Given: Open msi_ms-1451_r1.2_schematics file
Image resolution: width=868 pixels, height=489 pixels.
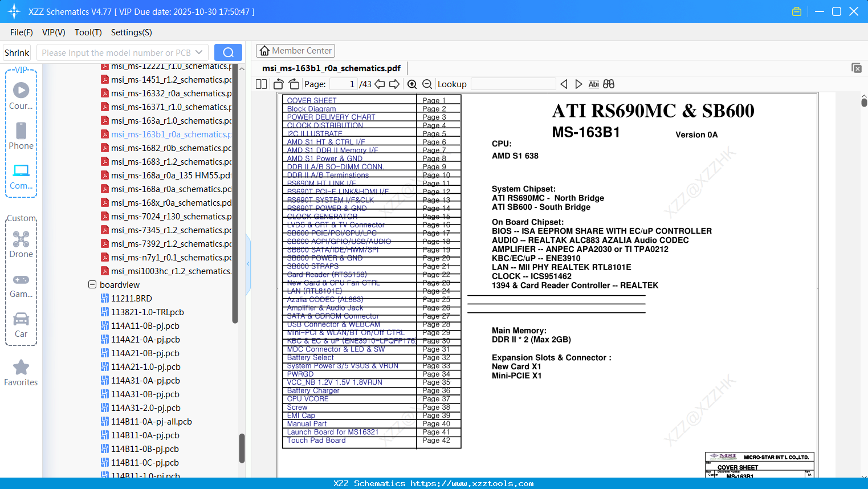Looking at the screenshot, I should 171,80.
